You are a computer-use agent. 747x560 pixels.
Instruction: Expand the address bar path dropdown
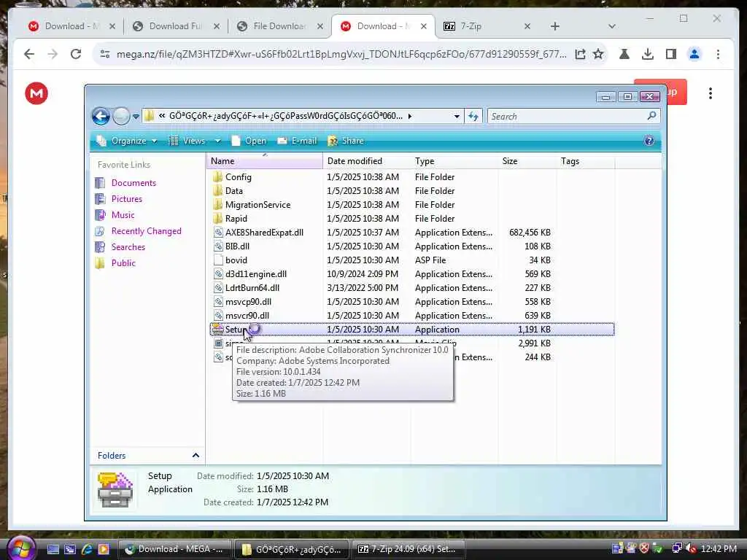pyautogui.click(x=457, y=116)
